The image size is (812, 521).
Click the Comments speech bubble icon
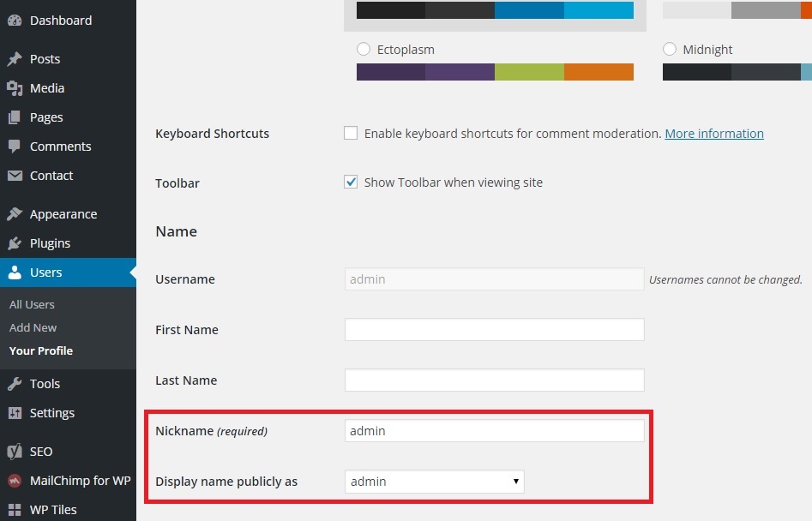pos(14,147)
